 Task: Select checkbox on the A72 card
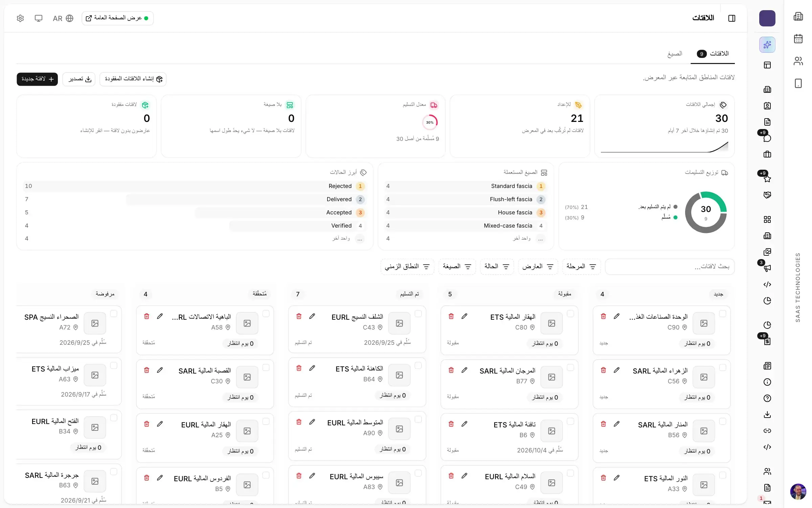point(114,314)
